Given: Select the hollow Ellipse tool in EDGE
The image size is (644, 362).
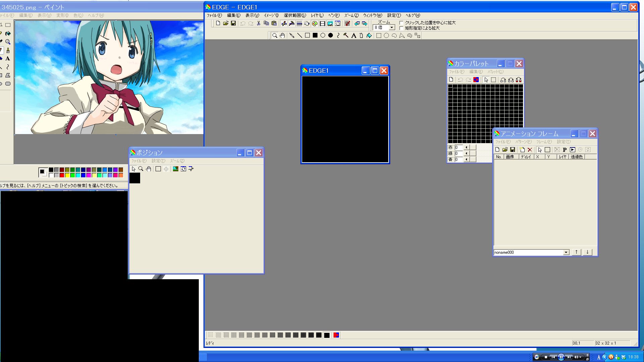Looking at the screenshot, I should point(323,36).
